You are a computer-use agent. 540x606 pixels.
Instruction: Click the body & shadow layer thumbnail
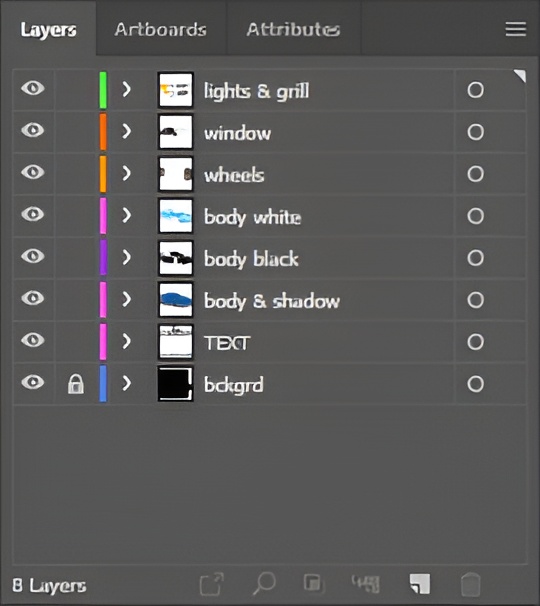coord(175,300)
